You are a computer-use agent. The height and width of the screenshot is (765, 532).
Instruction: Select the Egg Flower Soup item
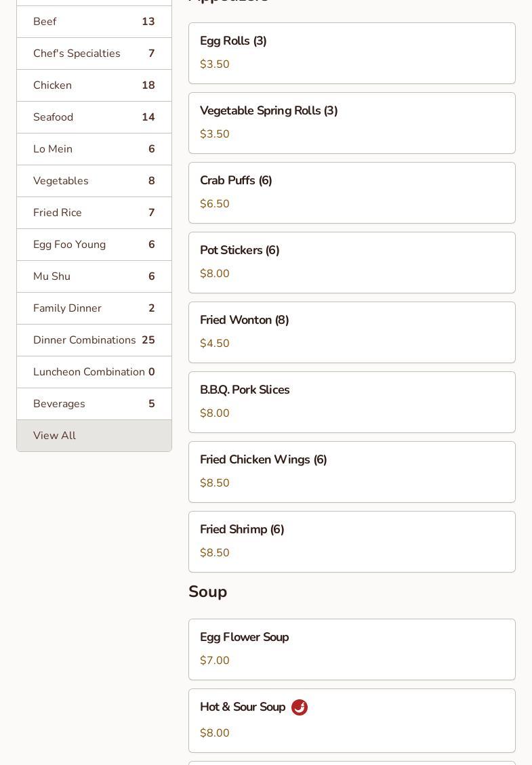click(x=352, y=649)
